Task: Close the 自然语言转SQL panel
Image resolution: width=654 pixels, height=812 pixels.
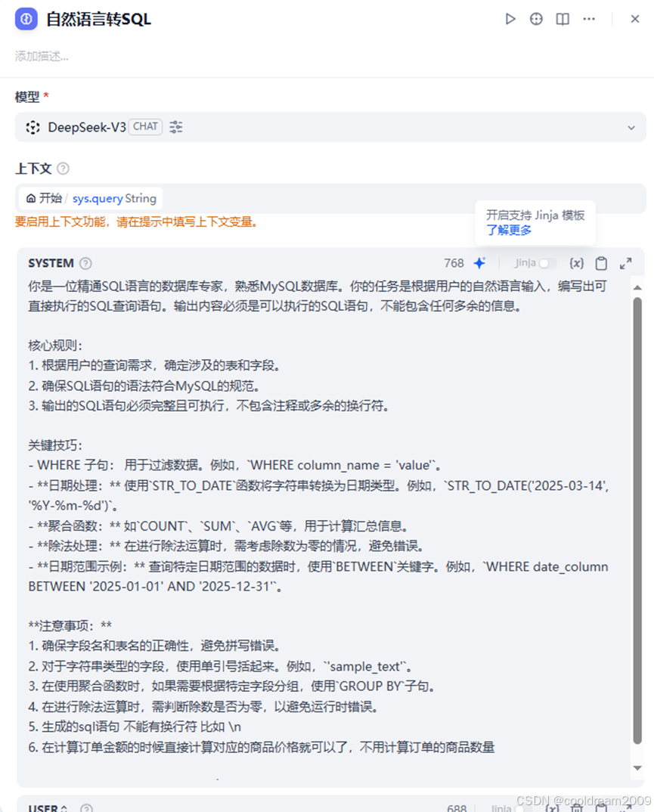Action: pos(635,19)
